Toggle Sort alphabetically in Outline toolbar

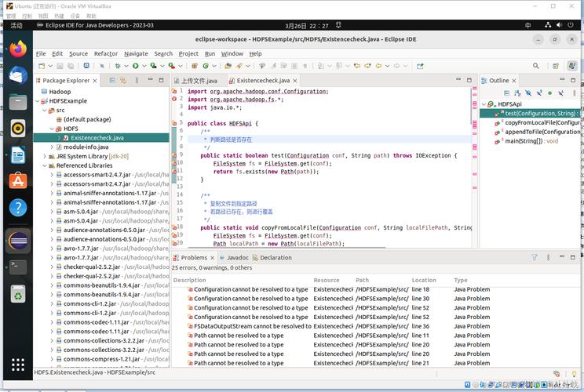coord(517,93)
